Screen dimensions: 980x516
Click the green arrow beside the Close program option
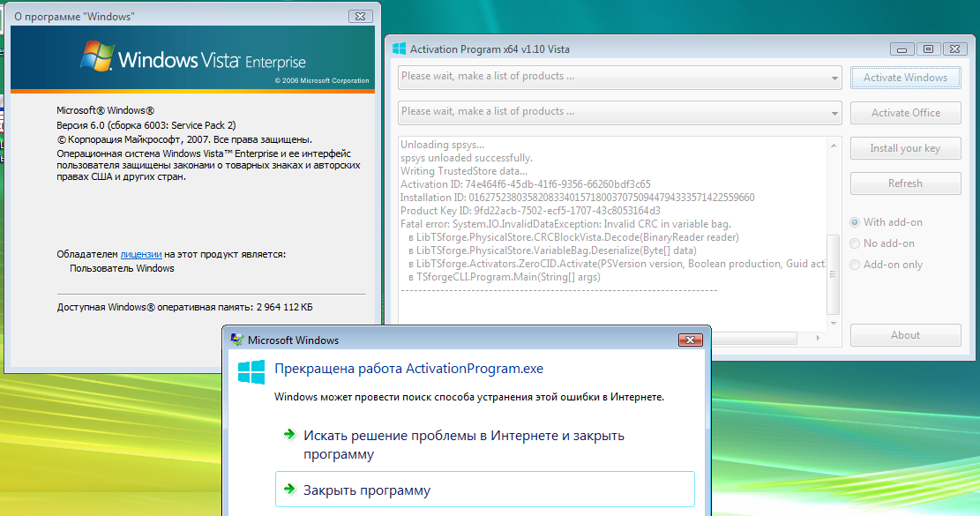(289, 489)
